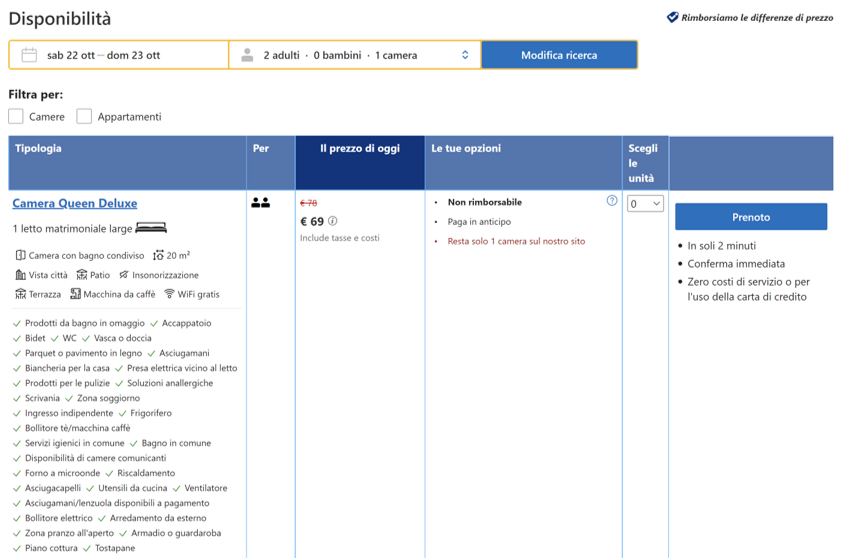
Task: Click the WiFi gratis icon
Action: coord(169,294)
